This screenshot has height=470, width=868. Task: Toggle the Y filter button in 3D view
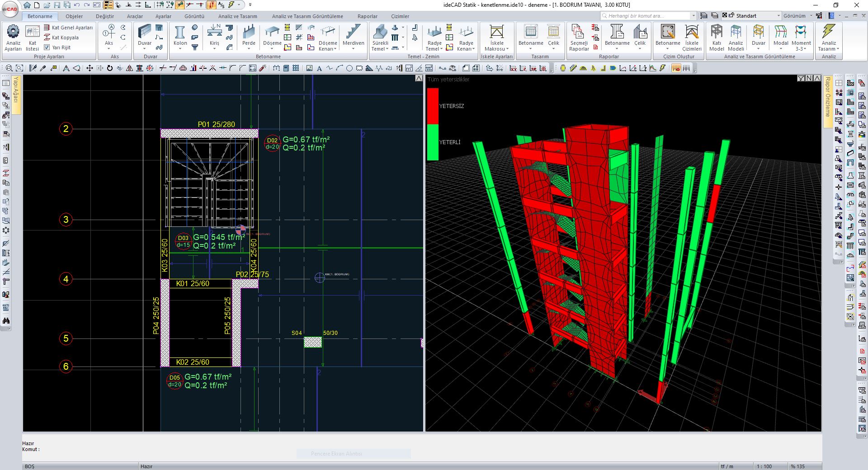pos(801,78)
